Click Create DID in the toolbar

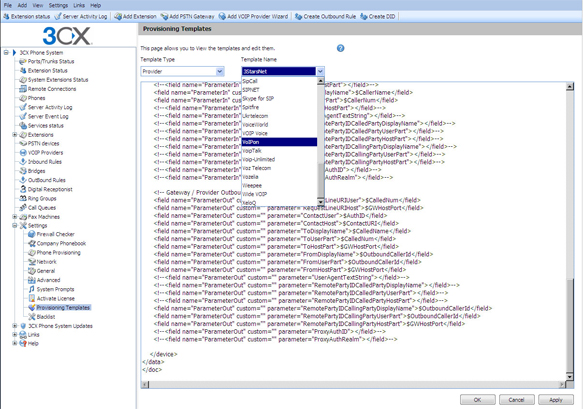[x=377, y=16]
